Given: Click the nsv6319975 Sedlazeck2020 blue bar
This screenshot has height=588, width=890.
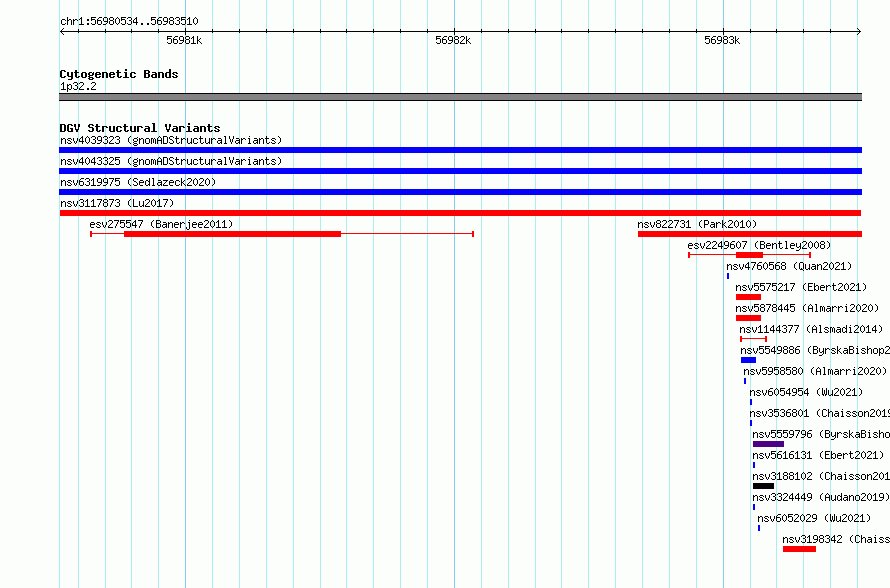Looking at the screenshot, I should [460, 192].
